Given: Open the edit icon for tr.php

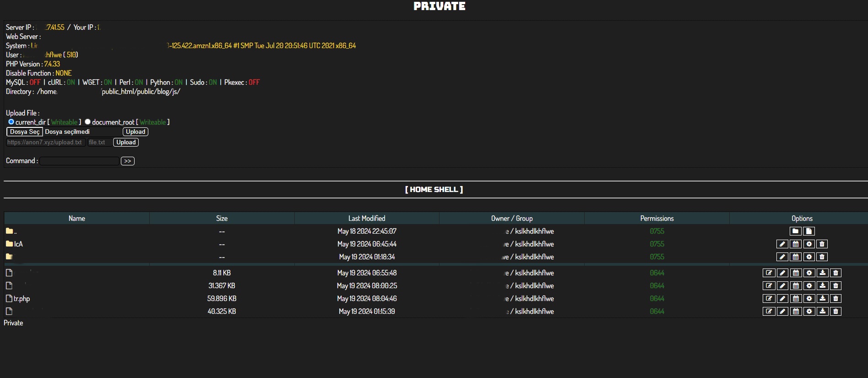Looking at the screenshot, I should (x=769, y=299).
